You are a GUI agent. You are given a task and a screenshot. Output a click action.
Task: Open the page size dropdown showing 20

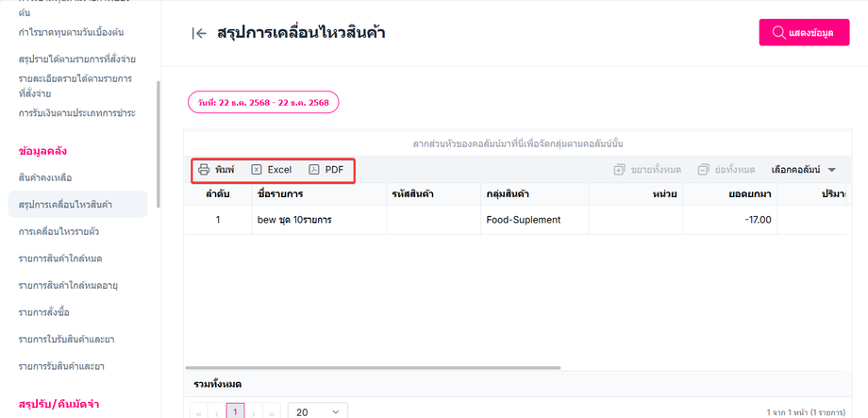(318, 412)
